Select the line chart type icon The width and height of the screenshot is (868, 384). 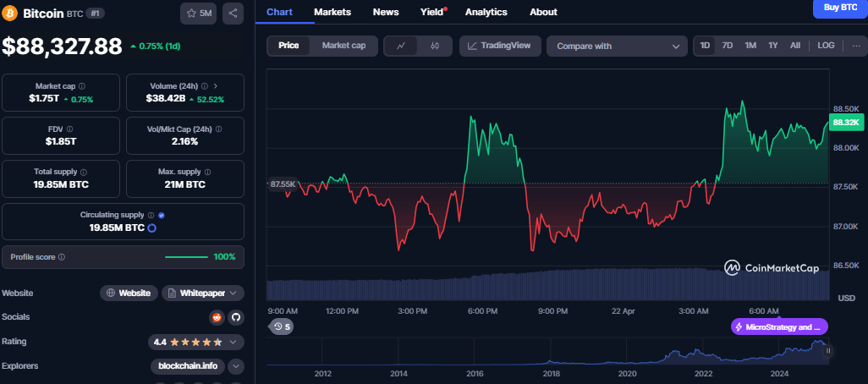(x=401, y=46)
